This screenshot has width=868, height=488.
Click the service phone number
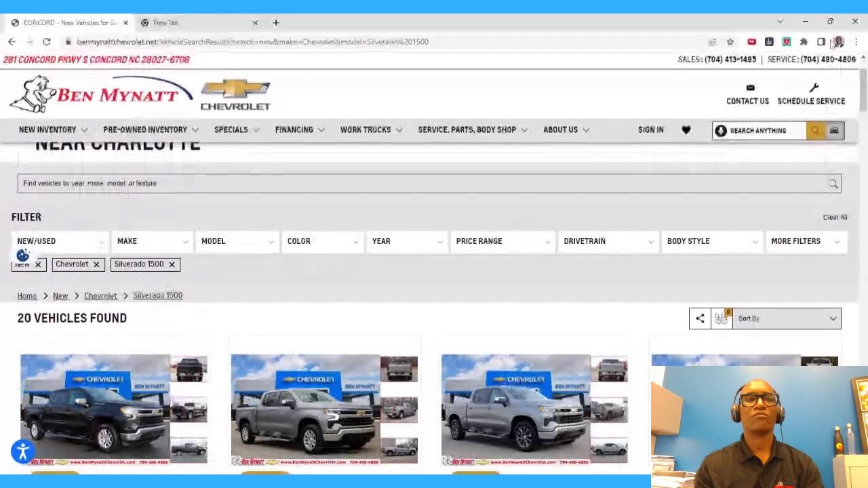tap(828, 60)
